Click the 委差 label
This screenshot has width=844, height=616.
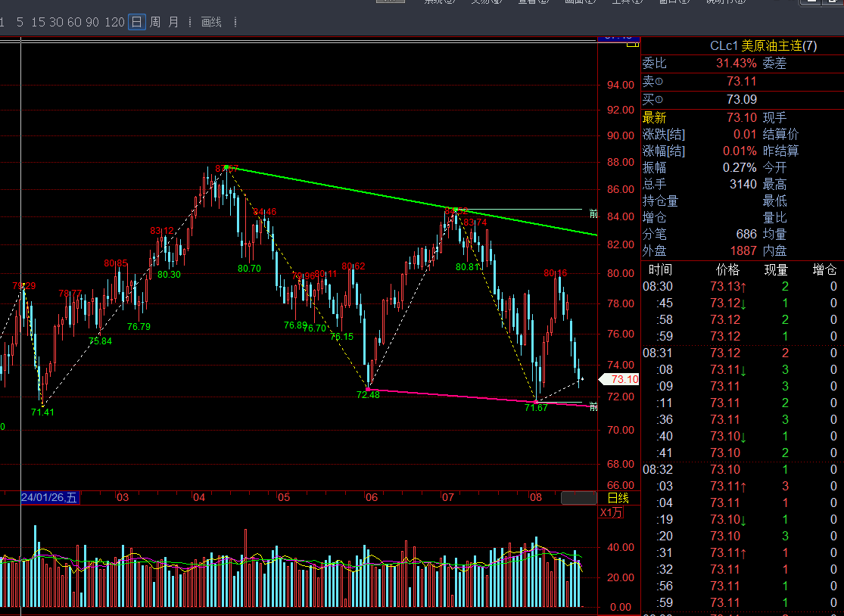pyautogui.click(x=774, y=64)
